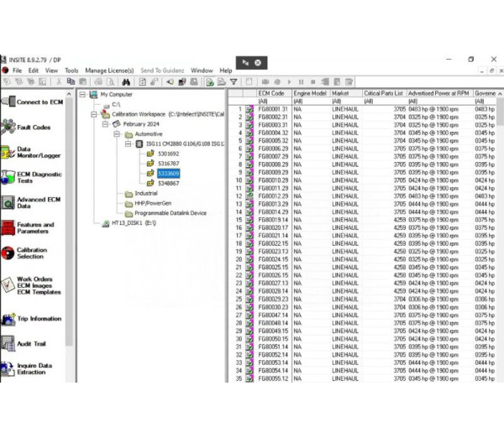Collapse the My Computer tree node

point(83,95)
